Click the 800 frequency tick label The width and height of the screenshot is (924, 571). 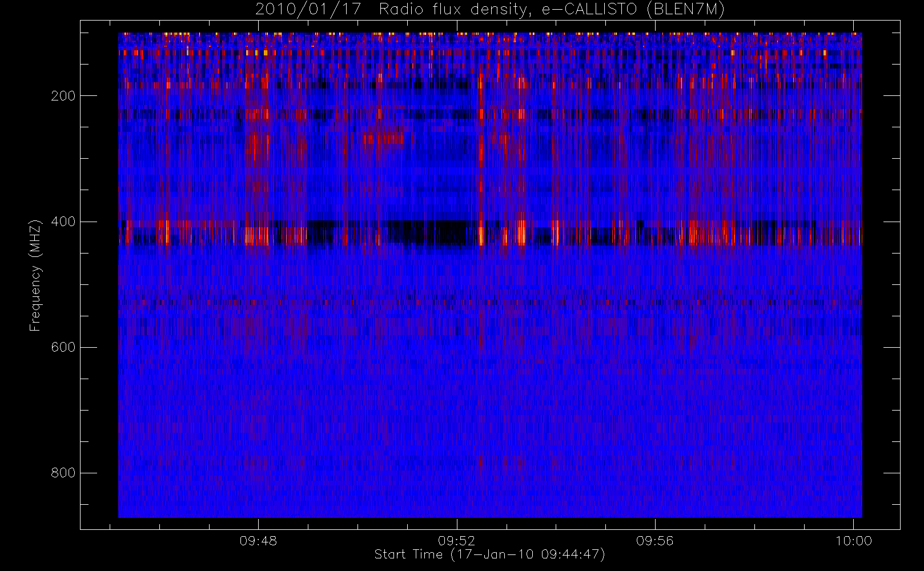(x=63, y=473)
